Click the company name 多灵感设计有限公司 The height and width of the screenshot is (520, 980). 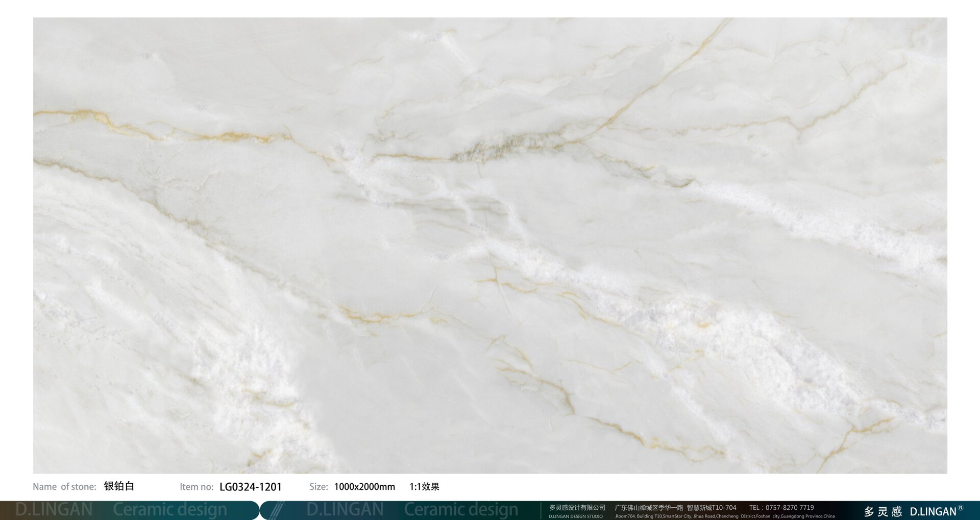click(577, 507)
